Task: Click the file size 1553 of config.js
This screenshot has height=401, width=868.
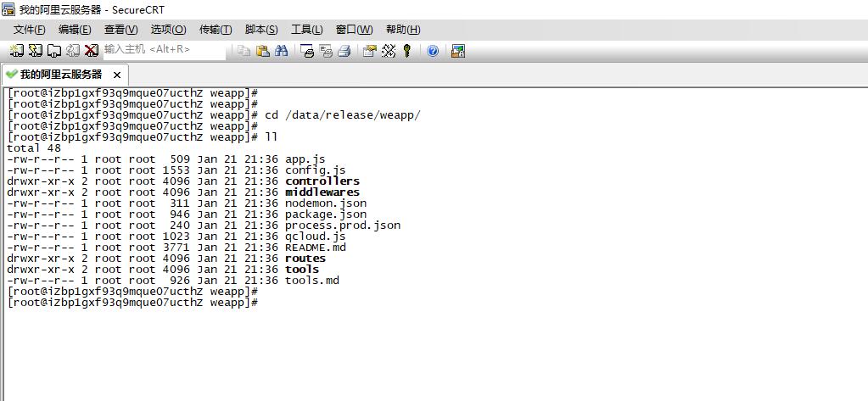Action: pos(176,170)
